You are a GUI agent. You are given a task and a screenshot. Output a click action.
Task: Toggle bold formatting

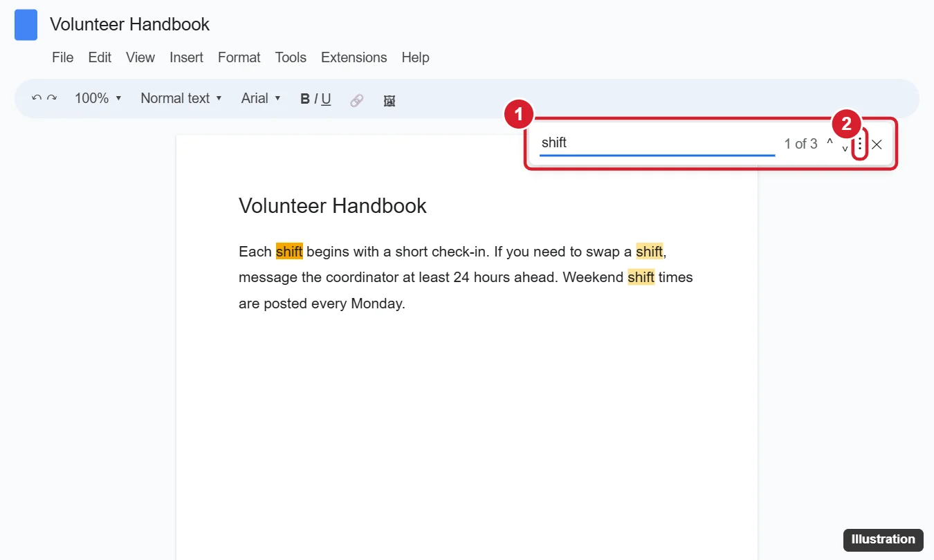coord(304,99)
